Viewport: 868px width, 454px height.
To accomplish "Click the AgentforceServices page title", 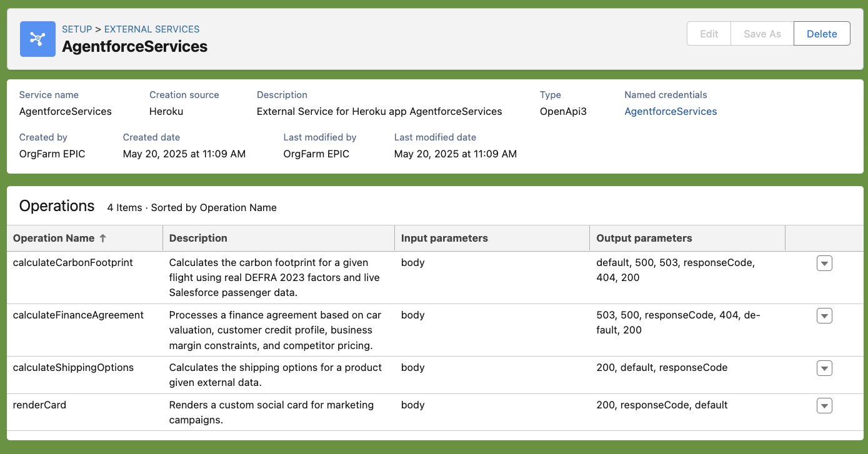I will pyautogui.click(x=135, y=47).
